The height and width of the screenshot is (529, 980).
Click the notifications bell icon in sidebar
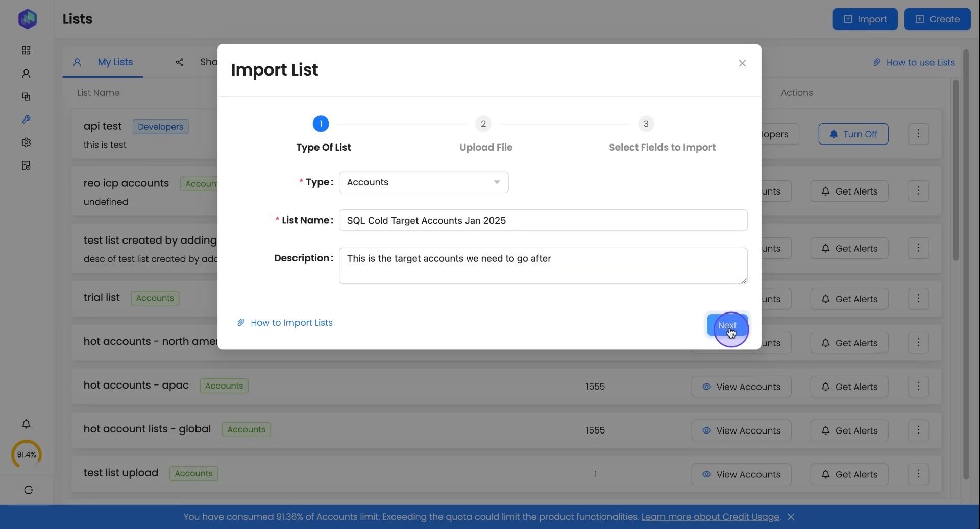[x=26, y=424]
